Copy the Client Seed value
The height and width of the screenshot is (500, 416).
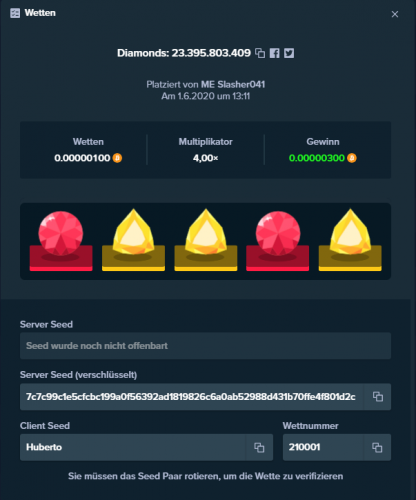click(x=259, y=447)
